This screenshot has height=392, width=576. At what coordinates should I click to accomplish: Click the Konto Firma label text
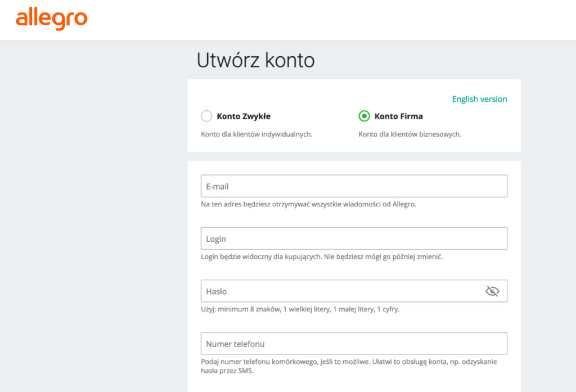tap(399, 116)
